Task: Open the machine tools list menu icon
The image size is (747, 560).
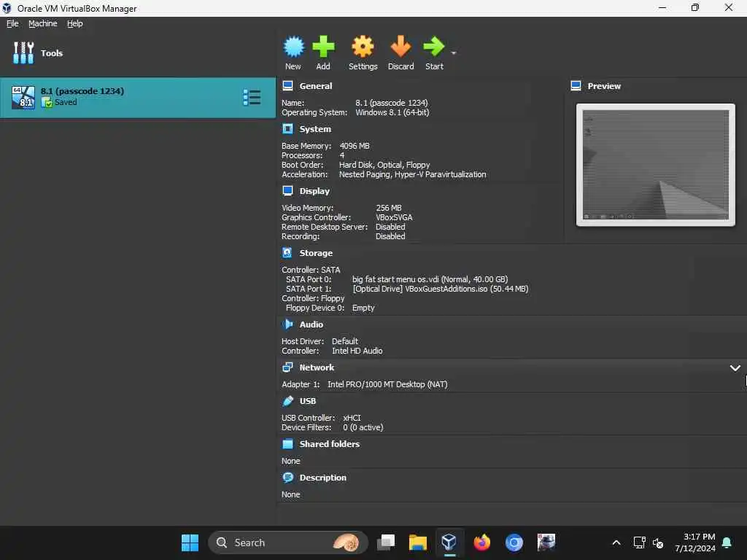Action: click(252, 97)
